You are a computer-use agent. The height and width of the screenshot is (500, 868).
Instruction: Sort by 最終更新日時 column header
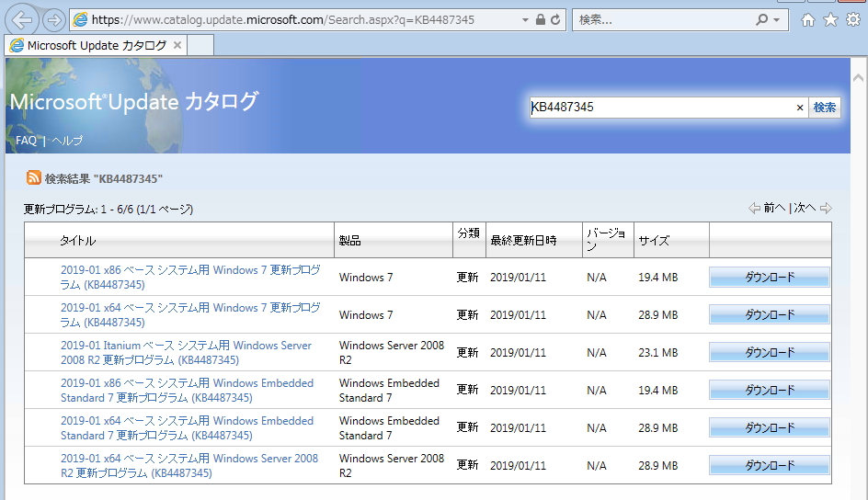(x=523, y=241)
